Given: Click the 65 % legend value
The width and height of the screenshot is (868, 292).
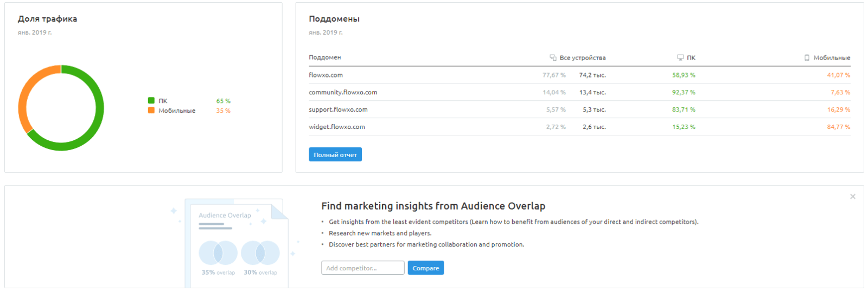Looking at the screenshot, I should point(223,101).
